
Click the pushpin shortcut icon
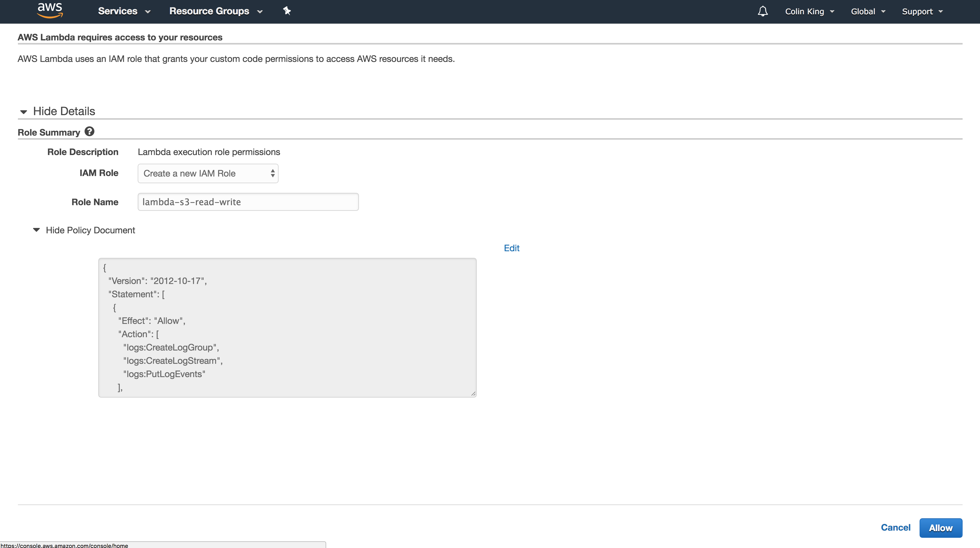tap(287, 11)
